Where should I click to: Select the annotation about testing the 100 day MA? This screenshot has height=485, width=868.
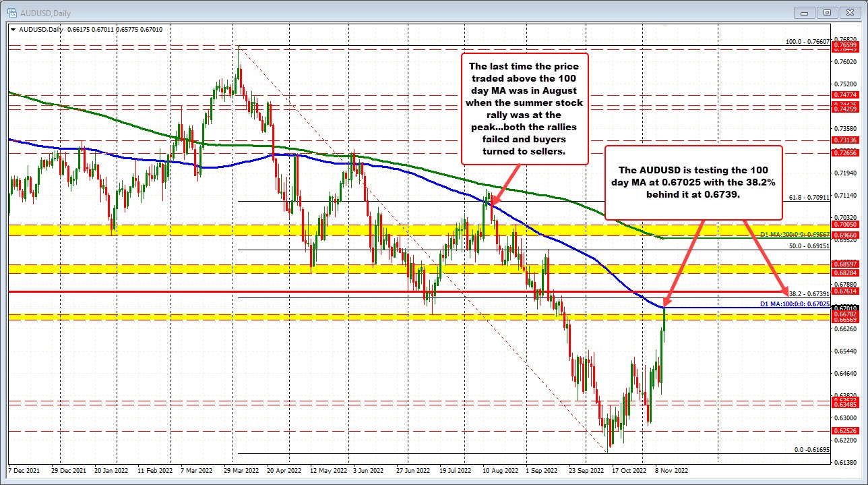coord(693,181)
